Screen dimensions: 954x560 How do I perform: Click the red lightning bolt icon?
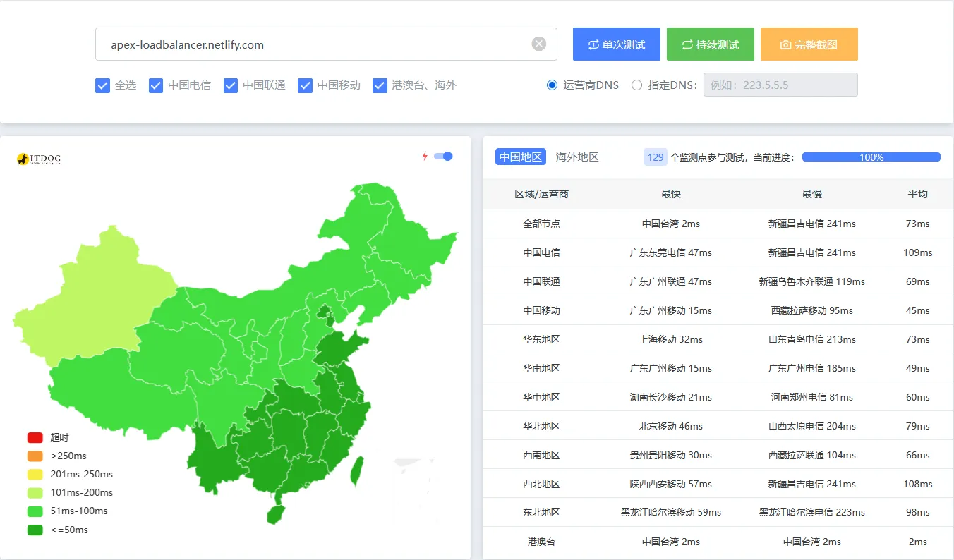coord(425,157)
